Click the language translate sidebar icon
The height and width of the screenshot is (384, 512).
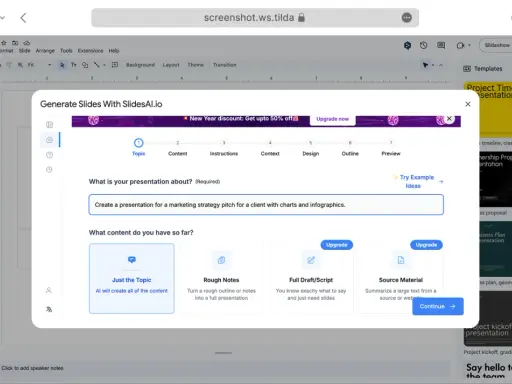(x=49, y=309)
